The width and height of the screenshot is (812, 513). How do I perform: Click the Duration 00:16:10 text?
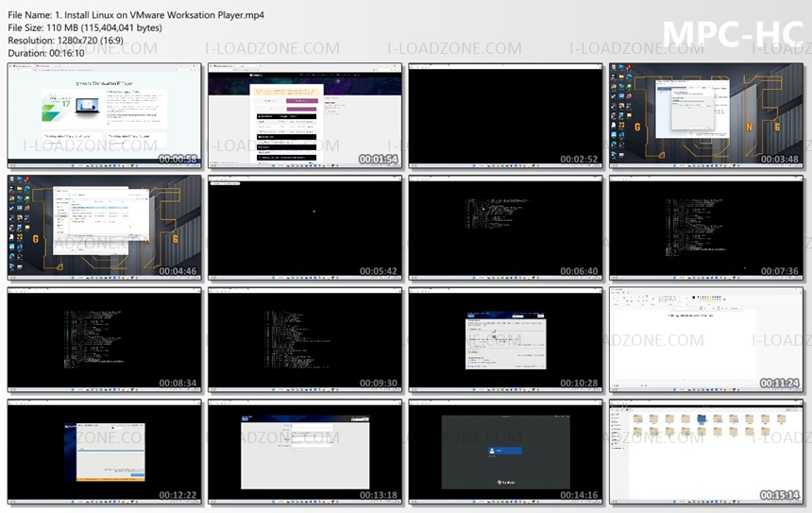click(46, 53)
